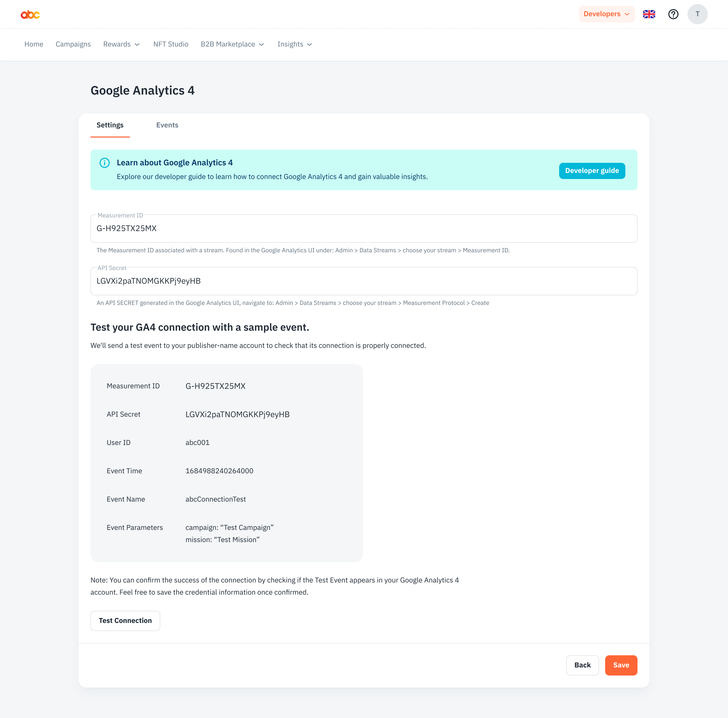Click the Back button
728x718 pixels.
[x=582, y=665]
